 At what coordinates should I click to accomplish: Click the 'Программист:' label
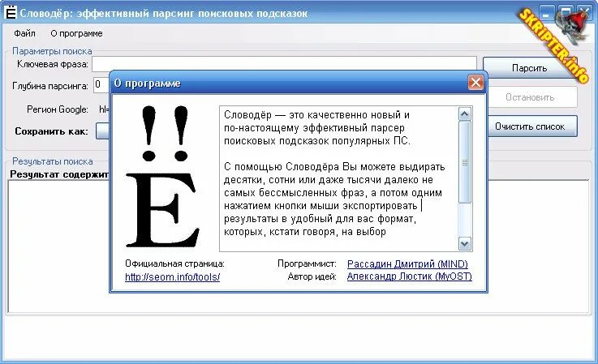click(x=307, y=263)
